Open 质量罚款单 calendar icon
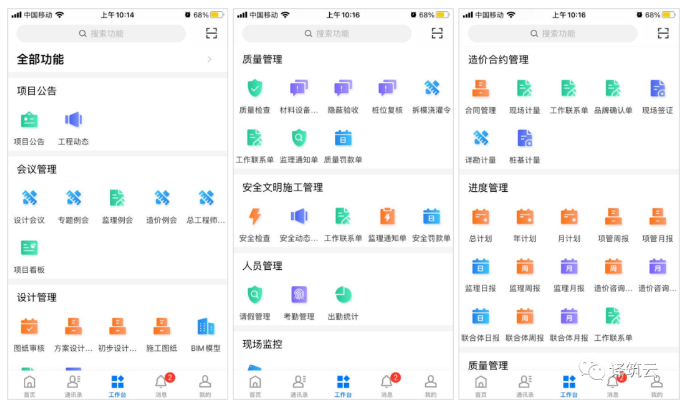Viewport: 689px width, 409px height. 343,138
